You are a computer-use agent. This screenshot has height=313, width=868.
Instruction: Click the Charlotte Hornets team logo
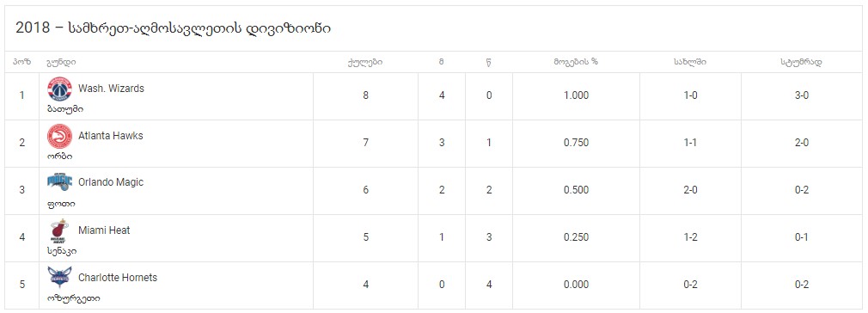(60, 278)
